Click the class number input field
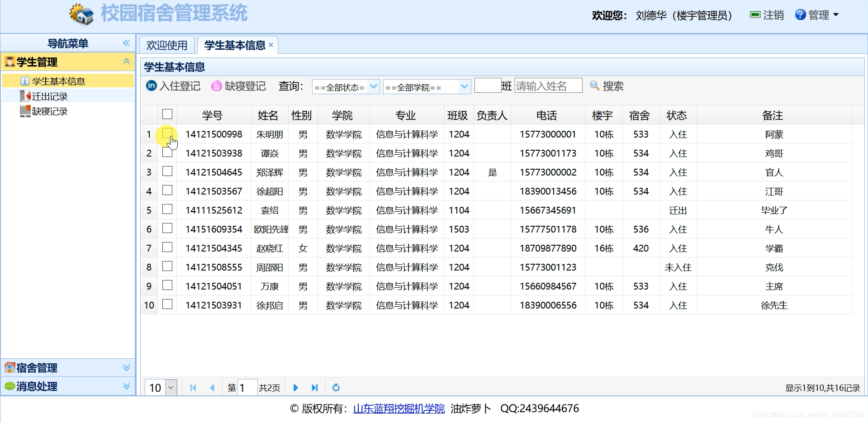 pyautogui.click(x=488, y=86)
